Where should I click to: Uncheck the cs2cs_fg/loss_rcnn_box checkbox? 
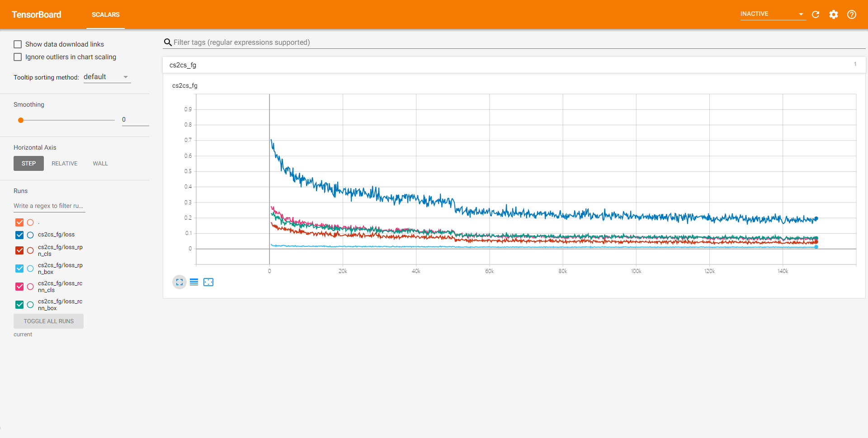tap(19, 305)
